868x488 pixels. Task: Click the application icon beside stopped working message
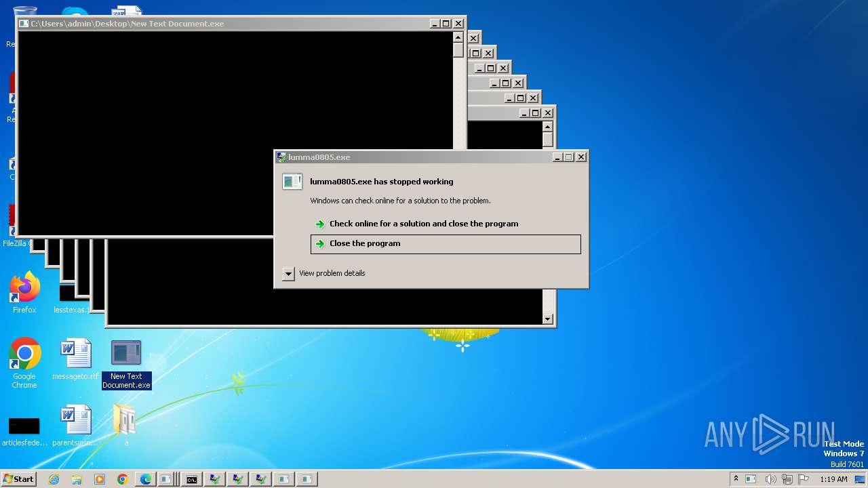click(x=292, y=182)
